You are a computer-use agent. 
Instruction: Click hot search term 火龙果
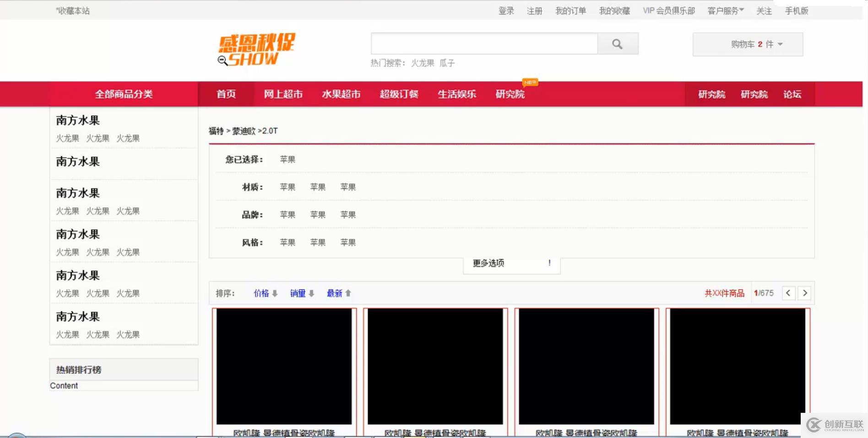pyautogui.click(x=423, y=63)
